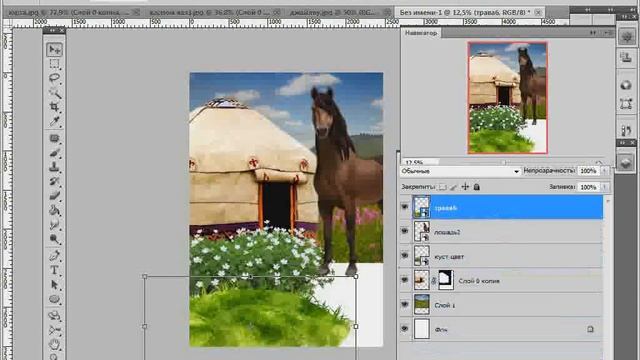Open the Навигатор panel options menu
Screen dimensions: 640x360
point(609,33)
